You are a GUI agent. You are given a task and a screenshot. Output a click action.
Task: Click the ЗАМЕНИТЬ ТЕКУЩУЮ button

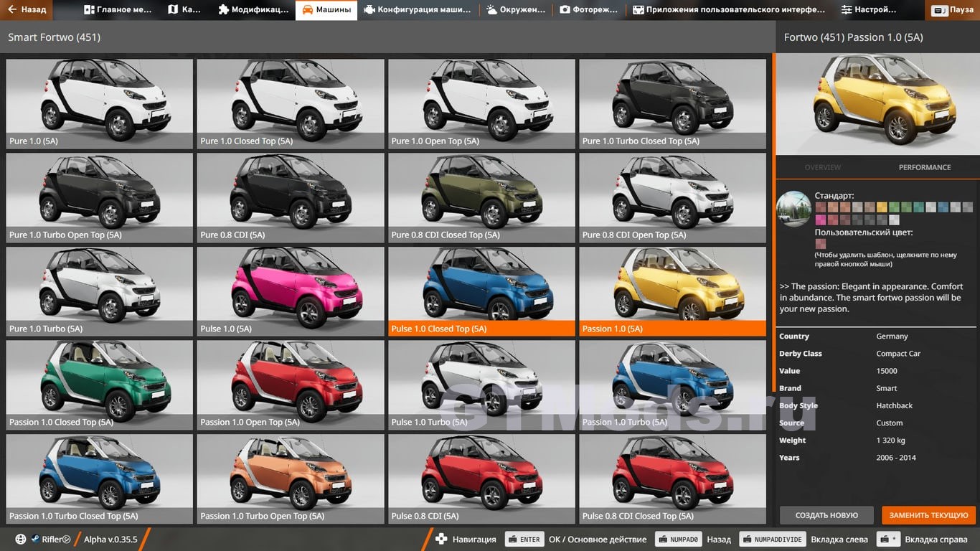(x=929, y=515)
